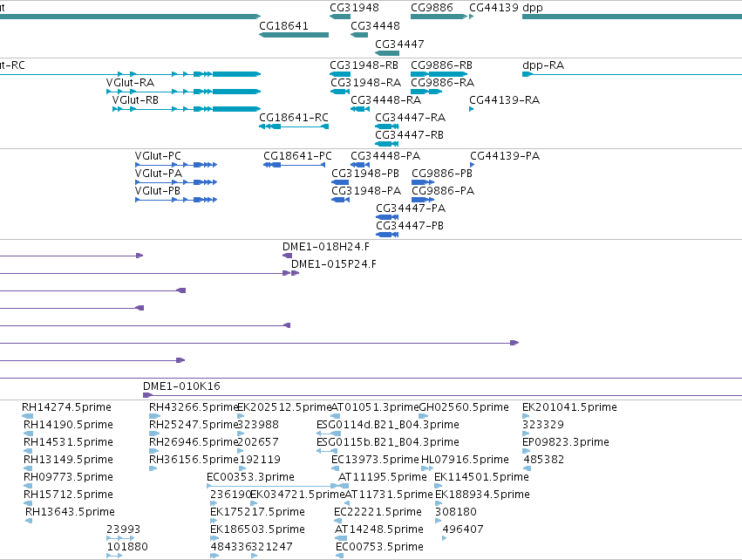Select the EC22221.5prime EST label

[x=378, y=513]
